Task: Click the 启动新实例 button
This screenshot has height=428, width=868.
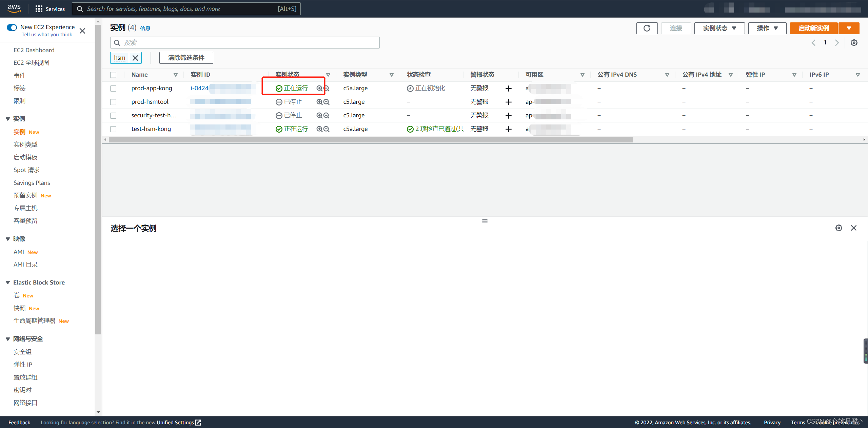Action: click(x=813, y=28)
